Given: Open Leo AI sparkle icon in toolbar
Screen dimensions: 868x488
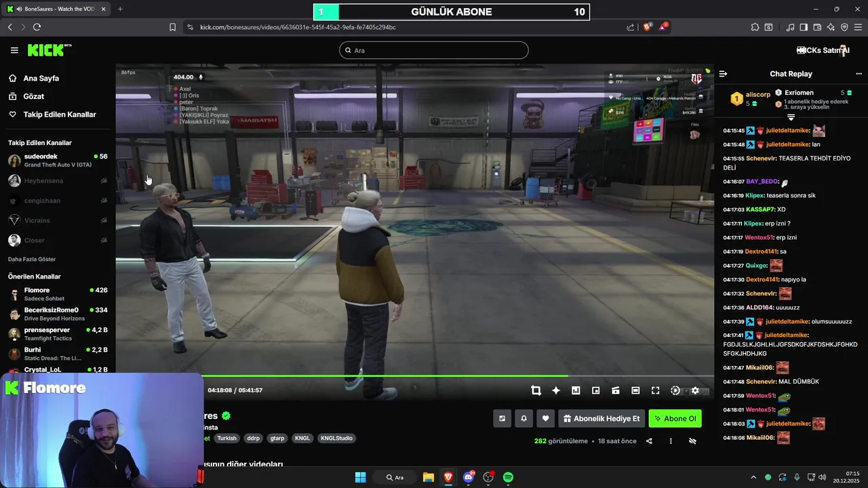Looking at the screenshot, I should click(831, 27).
